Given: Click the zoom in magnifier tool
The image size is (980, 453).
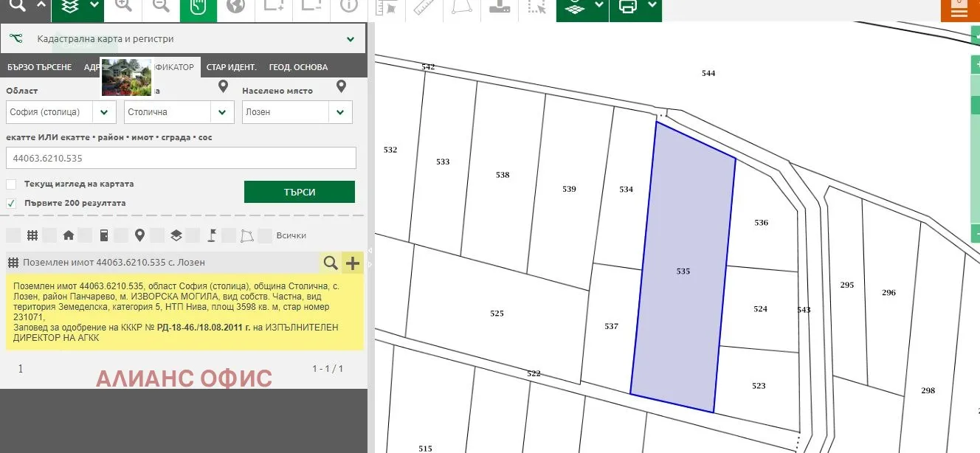Looking at the screenshot, I should tap(123, 6).
